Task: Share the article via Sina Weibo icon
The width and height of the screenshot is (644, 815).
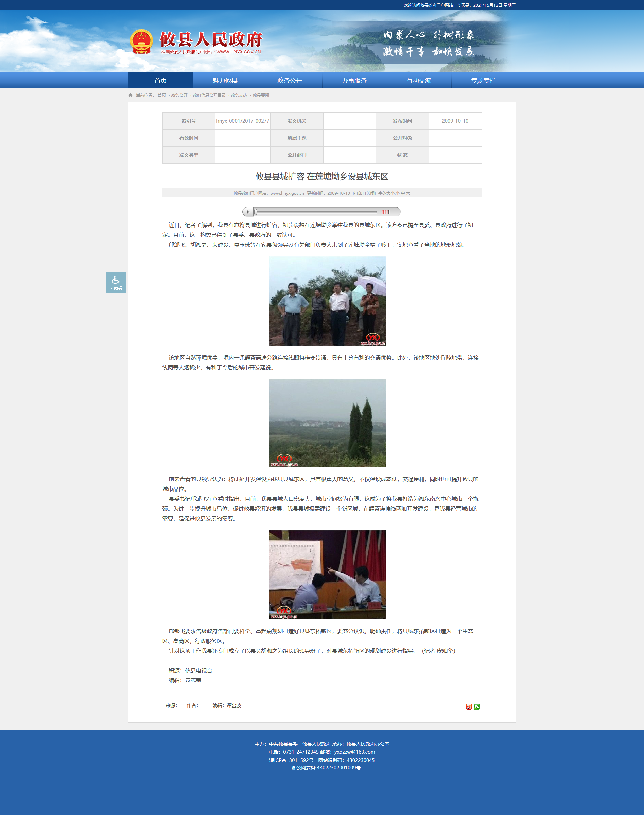Action: pos(469,707)
